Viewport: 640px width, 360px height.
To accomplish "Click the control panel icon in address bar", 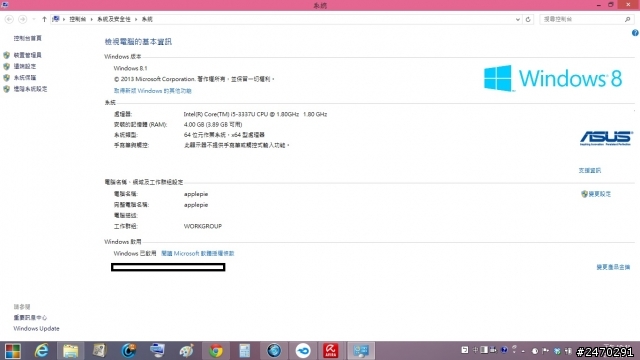I will click(x=56, y=19).
